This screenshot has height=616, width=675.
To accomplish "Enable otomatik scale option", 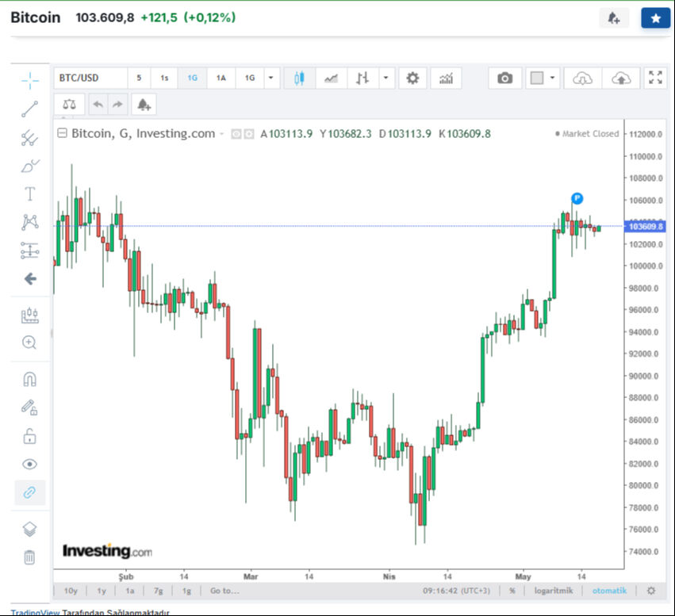I will click(x=609, y=591).
